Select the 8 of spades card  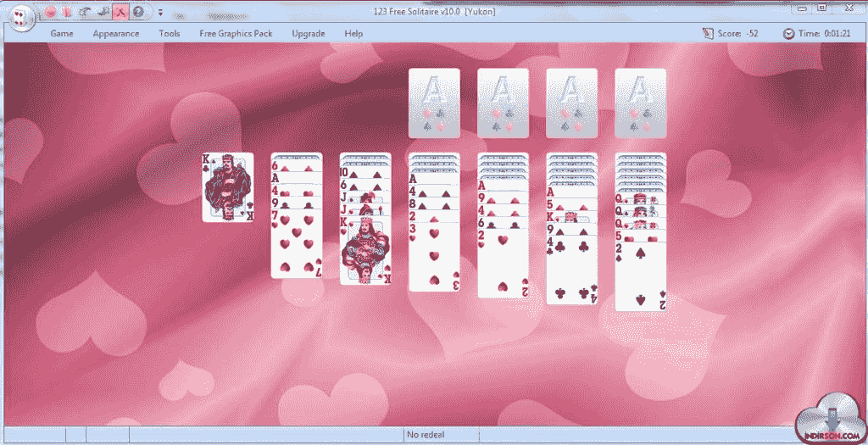point(435,204)
